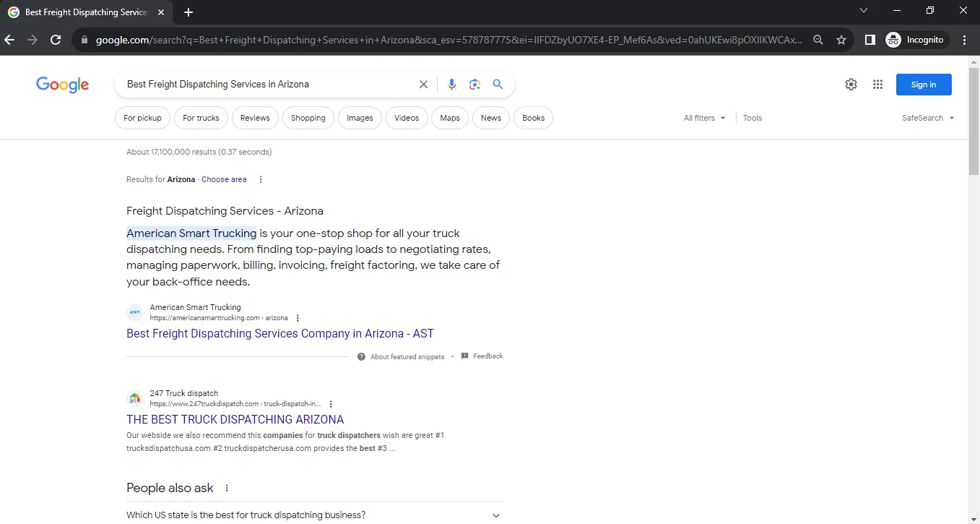
Task: Reload the page in browser toolbar
Action: [56, 40]
